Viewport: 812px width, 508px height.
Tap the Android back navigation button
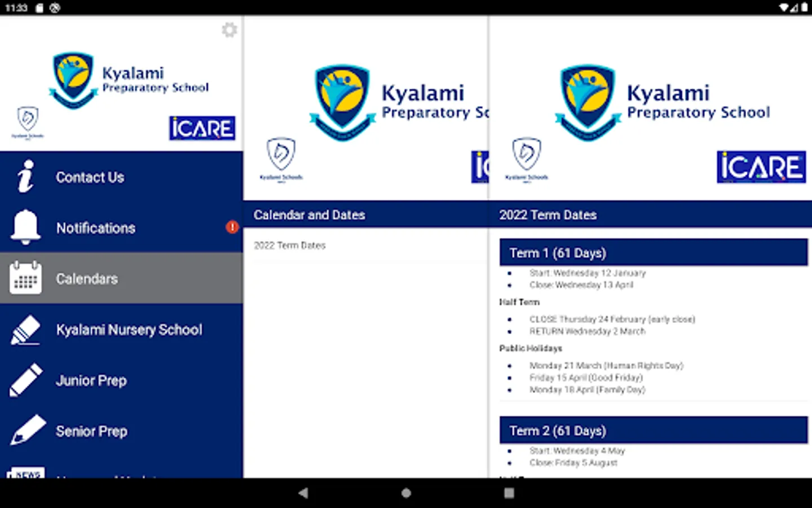(x=303, y=493)
